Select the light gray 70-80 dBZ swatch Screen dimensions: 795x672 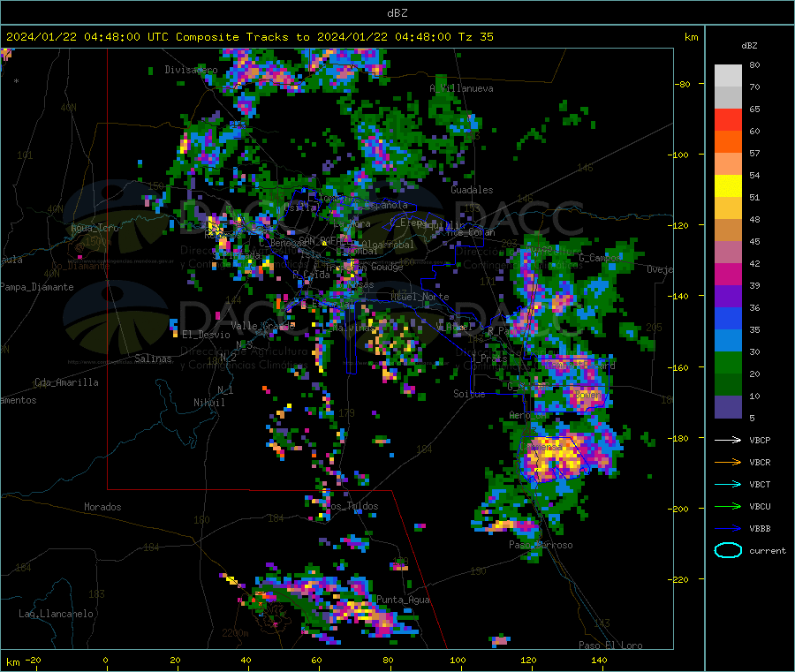point(728,76)
